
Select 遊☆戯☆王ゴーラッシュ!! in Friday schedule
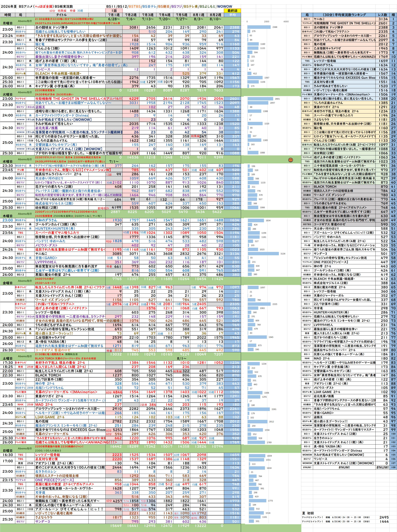tap(54, 333)
